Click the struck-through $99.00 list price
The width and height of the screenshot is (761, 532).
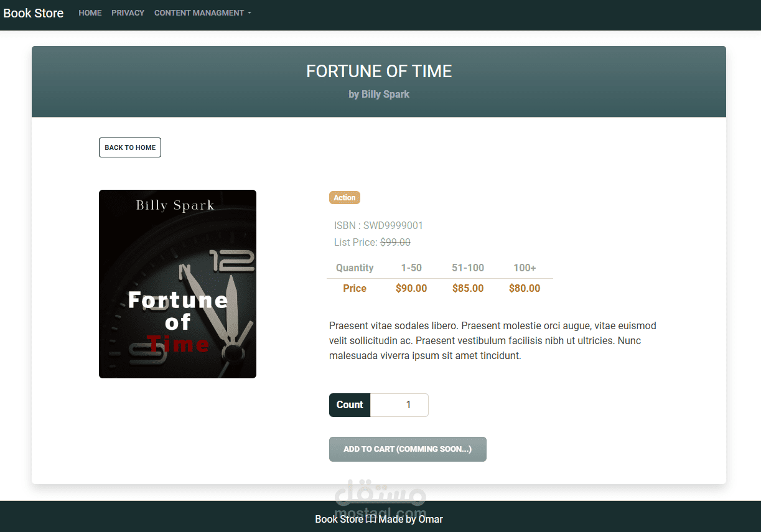tap(395, 242)
